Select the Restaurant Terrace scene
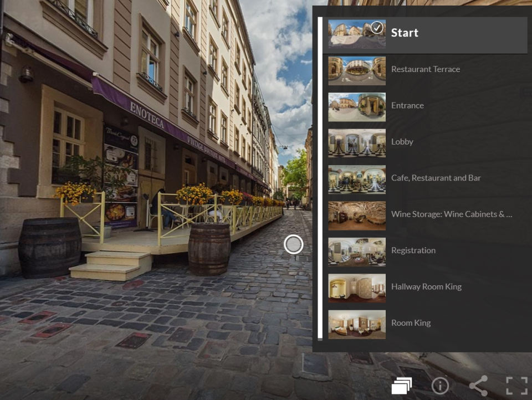The width and height of the screenshot is (532, 400). [x=426, y=69]
